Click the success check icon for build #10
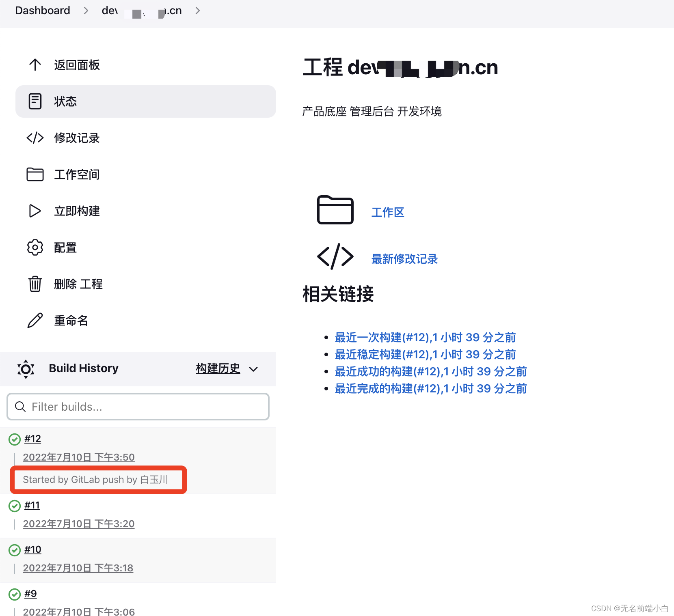This screenshot has height=616, width=674. click(x=15, y=550)
